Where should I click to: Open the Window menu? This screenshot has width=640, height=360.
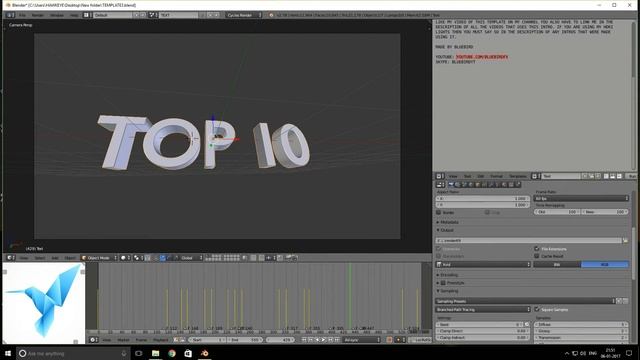point(57,15)
